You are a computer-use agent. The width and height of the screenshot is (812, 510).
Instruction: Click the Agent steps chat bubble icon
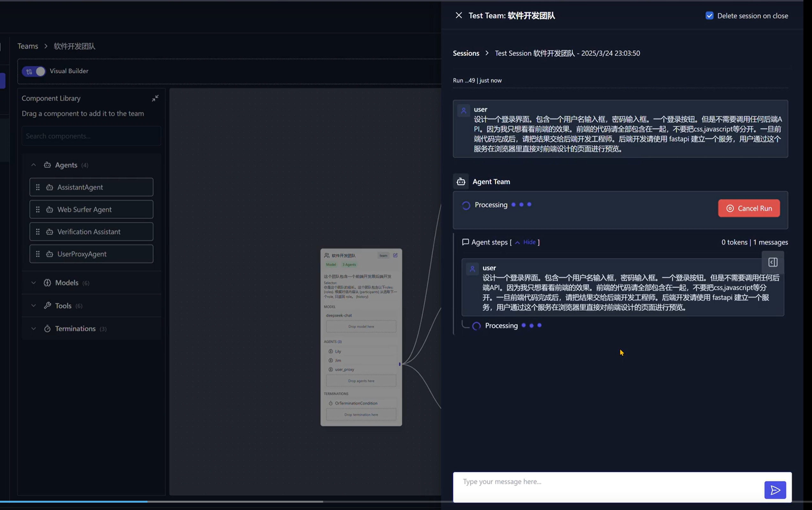(466, 242)
